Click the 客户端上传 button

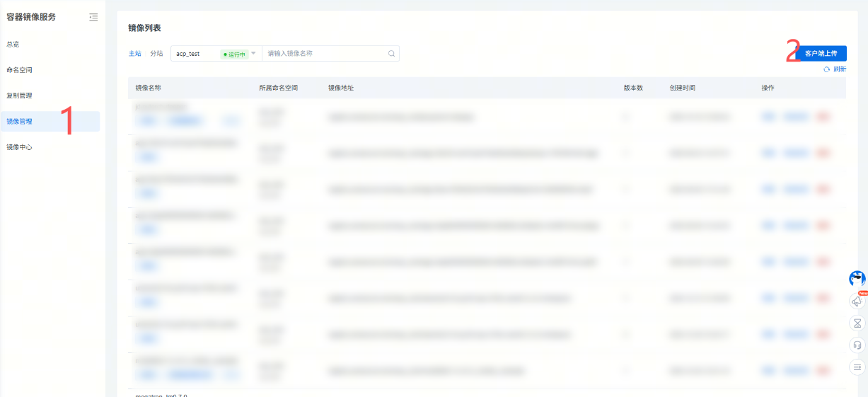821,54
